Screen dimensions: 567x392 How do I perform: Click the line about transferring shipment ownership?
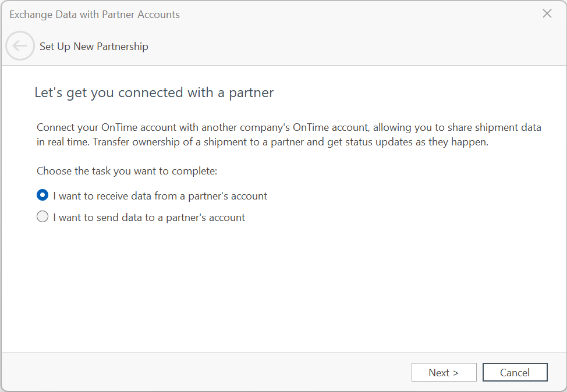pos(263,142)
